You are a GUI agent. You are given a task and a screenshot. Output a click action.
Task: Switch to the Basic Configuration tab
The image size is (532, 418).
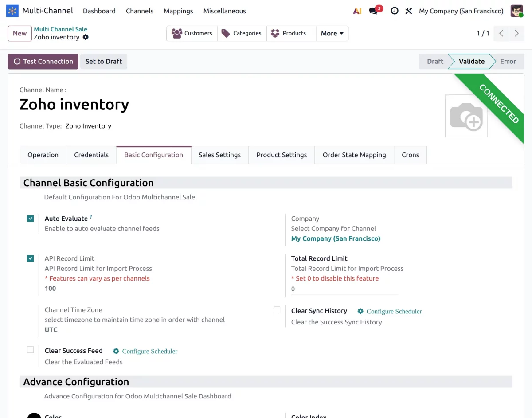click(x=154, y=155)
